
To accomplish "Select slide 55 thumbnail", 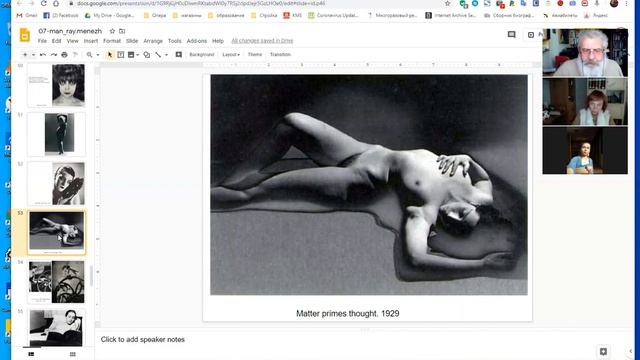I will pos(56,328).
